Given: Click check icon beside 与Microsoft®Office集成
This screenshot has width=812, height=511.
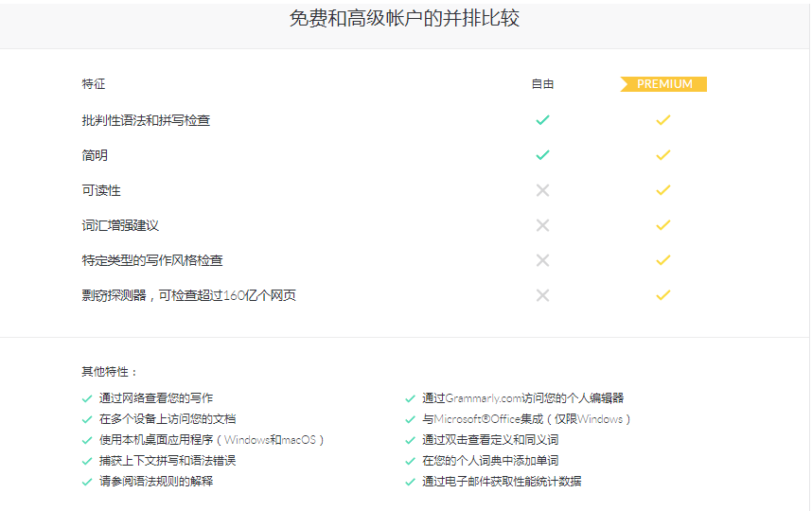Looking at the screenshot, I should [x=410, y=419].
